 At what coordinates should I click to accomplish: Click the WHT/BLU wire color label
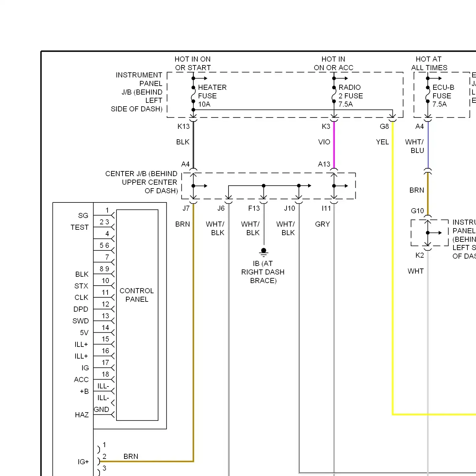coord(415,146)
